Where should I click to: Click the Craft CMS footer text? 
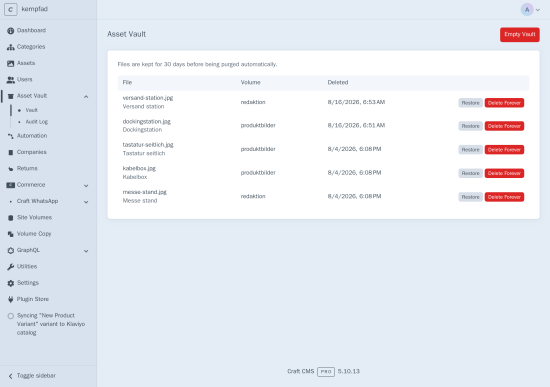[x=301, y=371]
